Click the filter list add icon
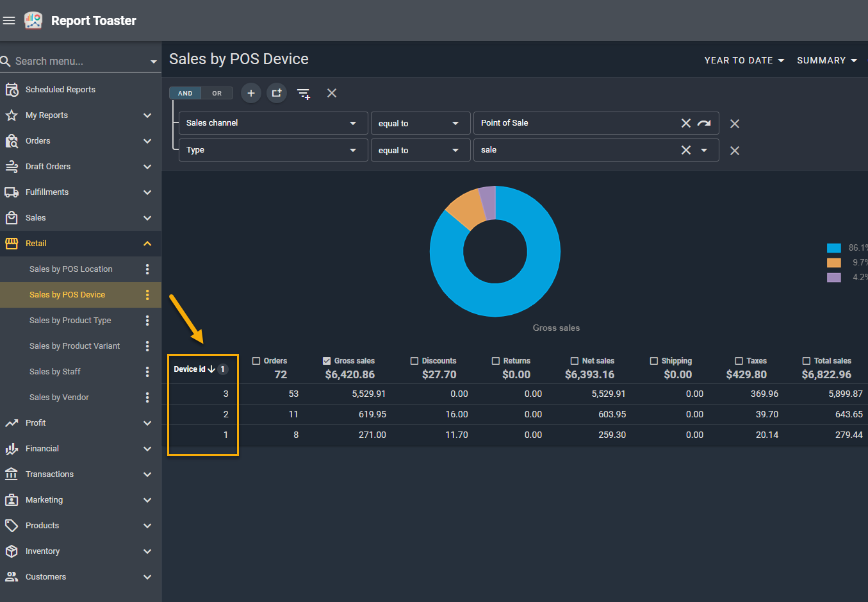 304,94
